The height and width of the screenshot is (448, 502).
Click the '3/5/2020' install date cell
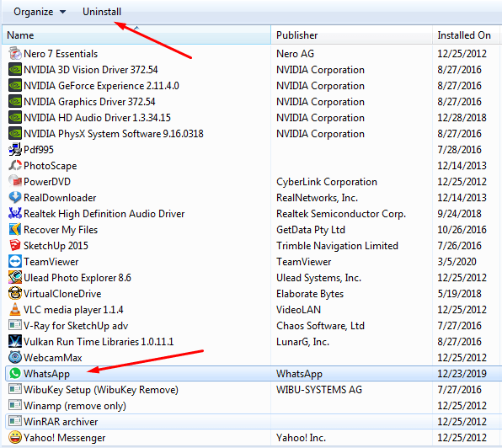457,262
